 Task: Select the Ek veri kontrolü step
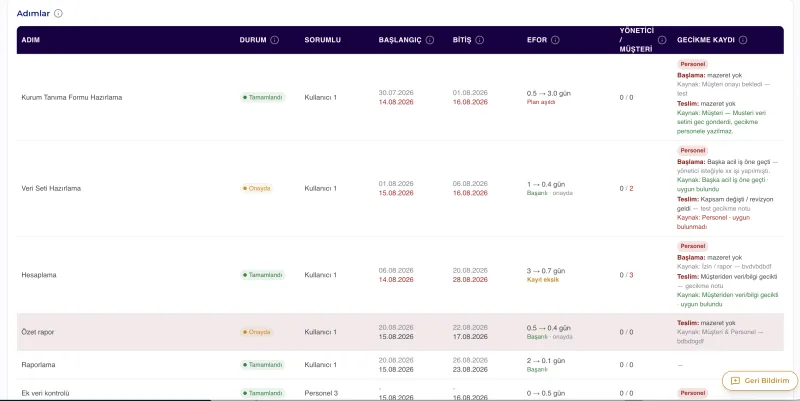(45, 393)
